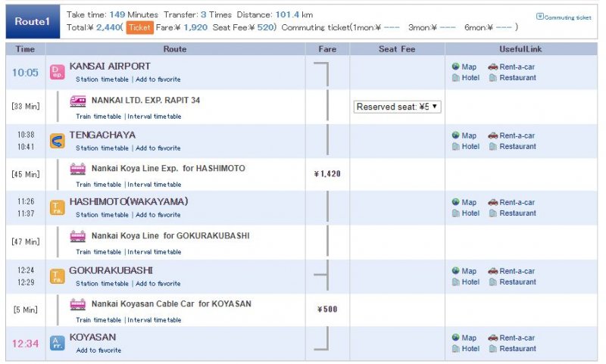Open Station timetable for KANSAI AIRPORT

coord(102,79)
